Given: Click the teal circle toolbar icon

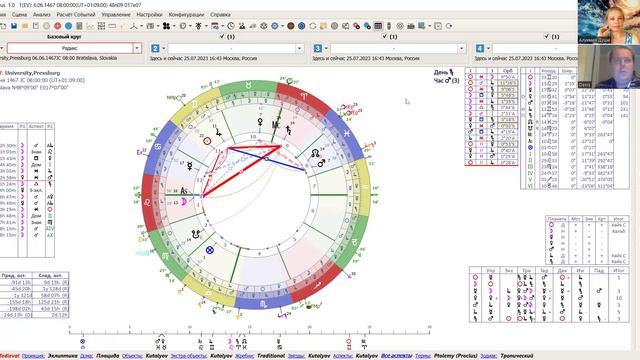Looking at the screenshot, I should 69,26.
